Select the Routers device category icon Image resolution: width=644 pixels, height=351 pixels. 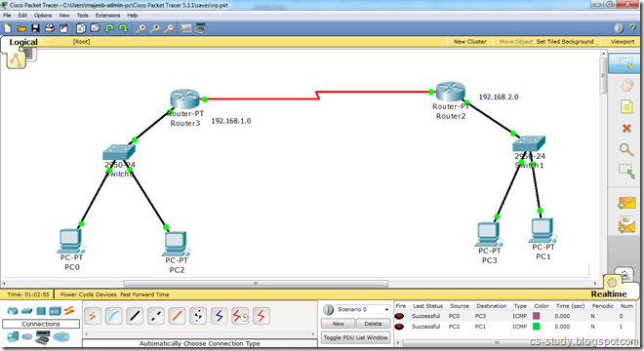click(13, 311)
